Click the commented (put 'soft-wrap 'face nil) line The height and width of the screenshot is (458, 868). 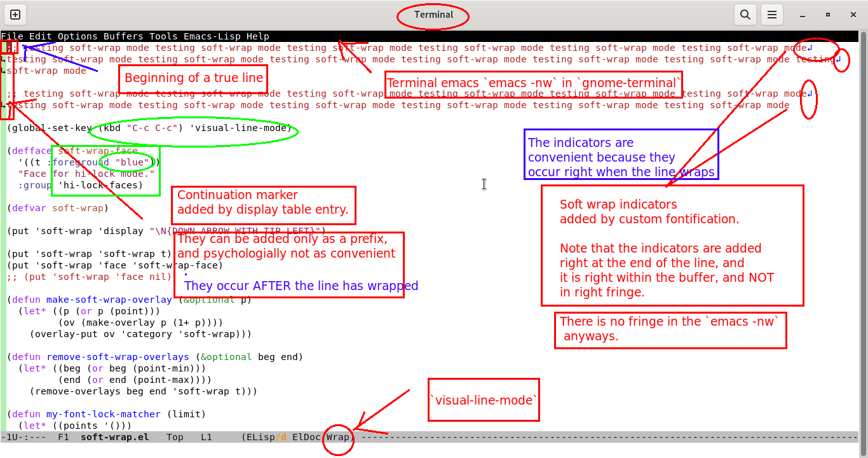(x=90, y=277)
